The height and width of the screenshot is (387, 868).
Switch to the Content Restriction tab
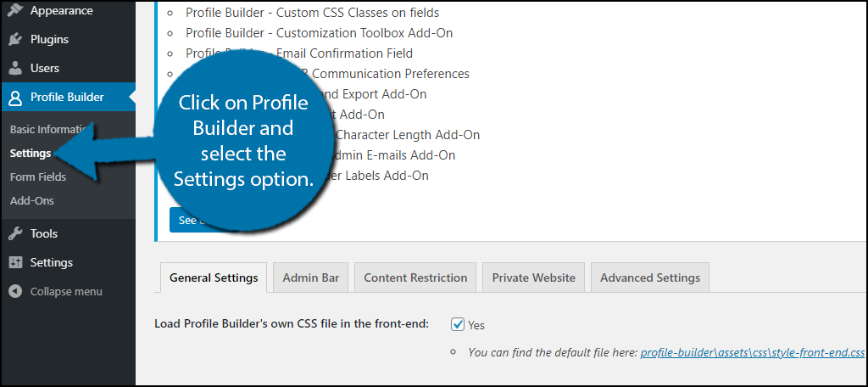(x=415, y=278)
